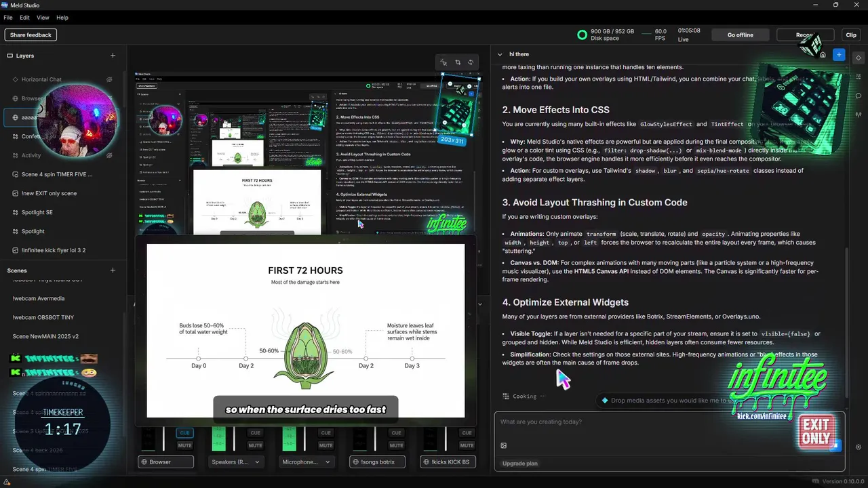
Task: Click the Activity layer icon
Action: [15, 155]
